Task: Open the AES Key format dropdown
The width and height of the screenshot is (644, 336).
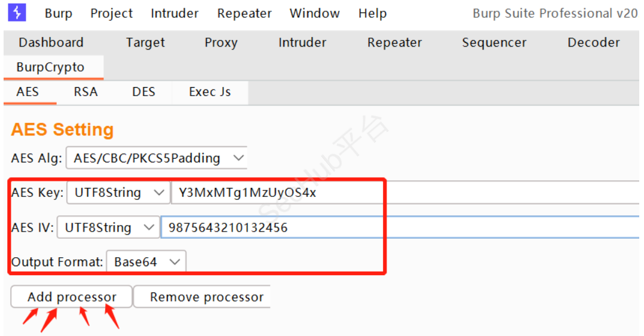Action: point(118,192)
